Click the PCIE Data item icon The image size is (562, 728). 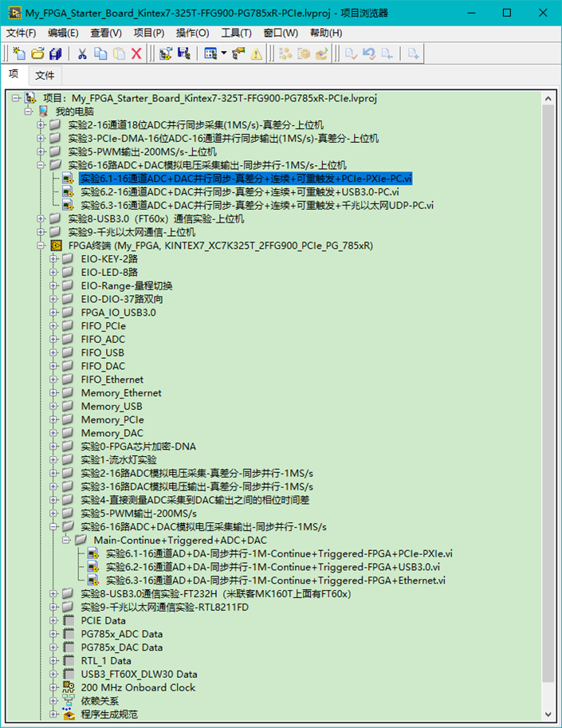click(69, 620)
